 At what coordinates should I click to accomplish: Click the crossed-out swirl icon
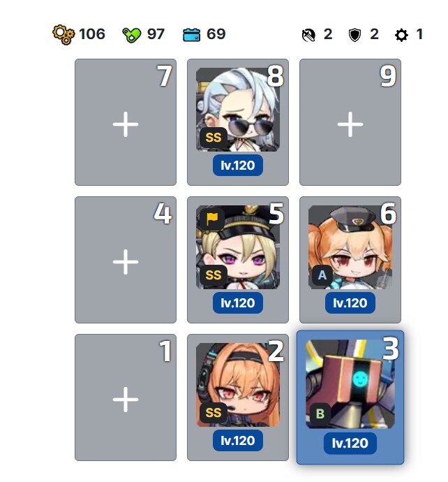[308, 35]
